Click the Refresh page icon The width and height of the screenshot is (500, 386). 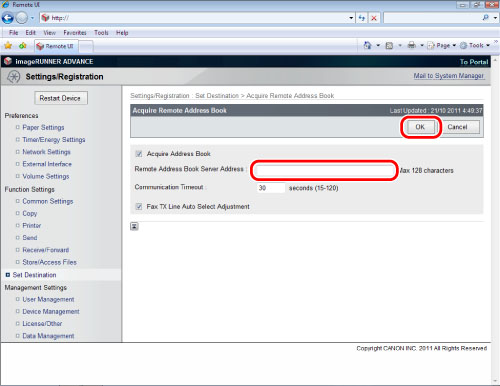[362, 18]
